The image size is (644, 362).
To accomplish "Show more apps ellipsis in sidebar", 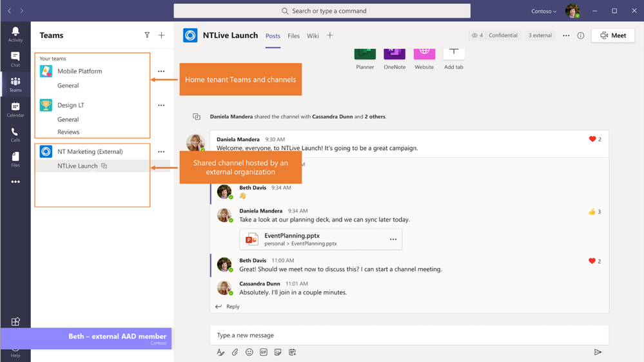I will pyautogui.click(x=15, y=182).
